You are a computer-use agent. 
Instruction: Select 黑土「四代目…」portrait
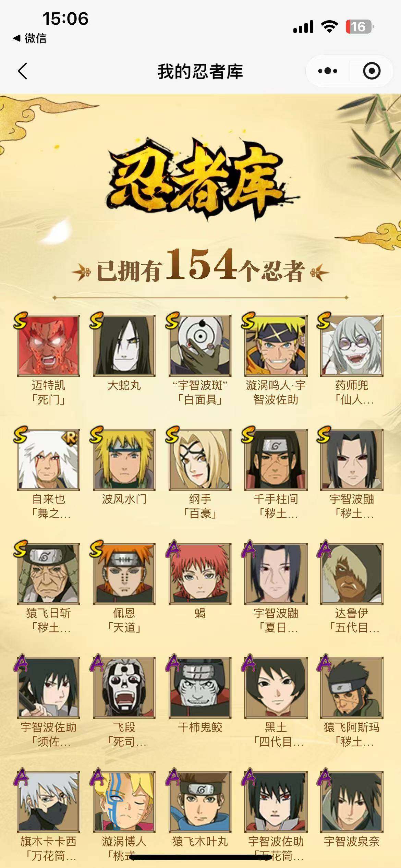(x=276, y=688)
